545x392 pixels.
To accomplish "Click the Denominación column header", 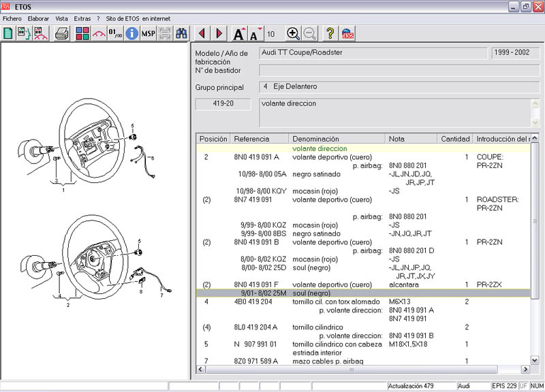I will coord(337,139).
